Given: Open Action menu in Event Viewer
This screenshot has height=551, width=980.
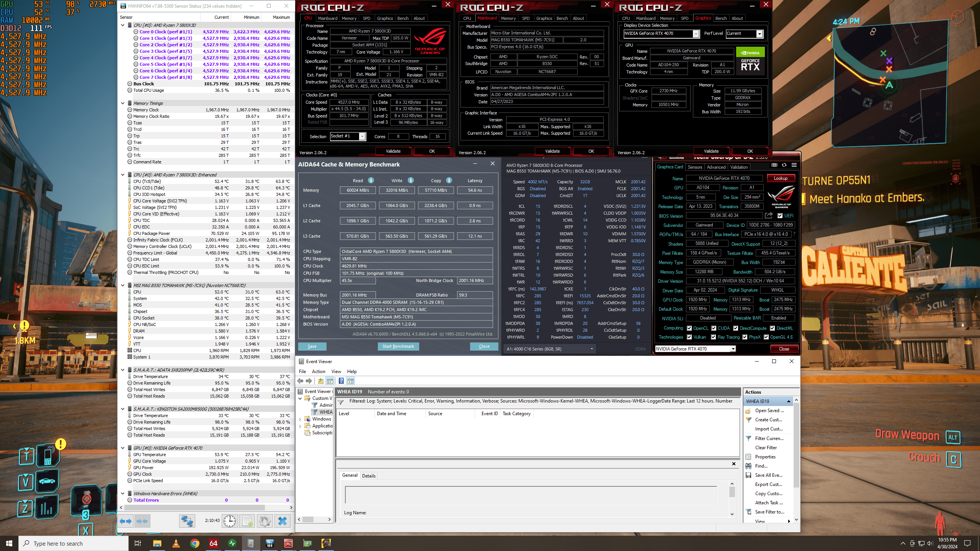Looking at the screenshot, I should [x=318, y=372].
